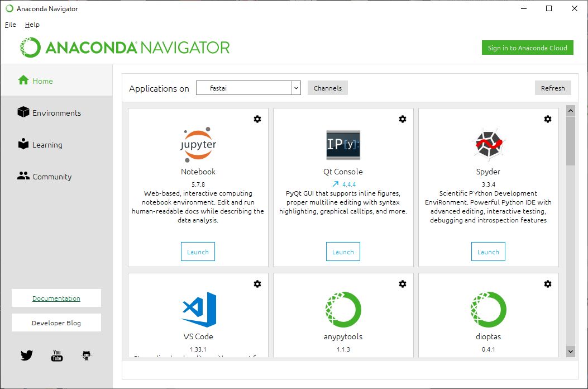Switch to the Community tab
This screenshot has height=389, width=588.
pyautogui.click(x=56, y=176)
